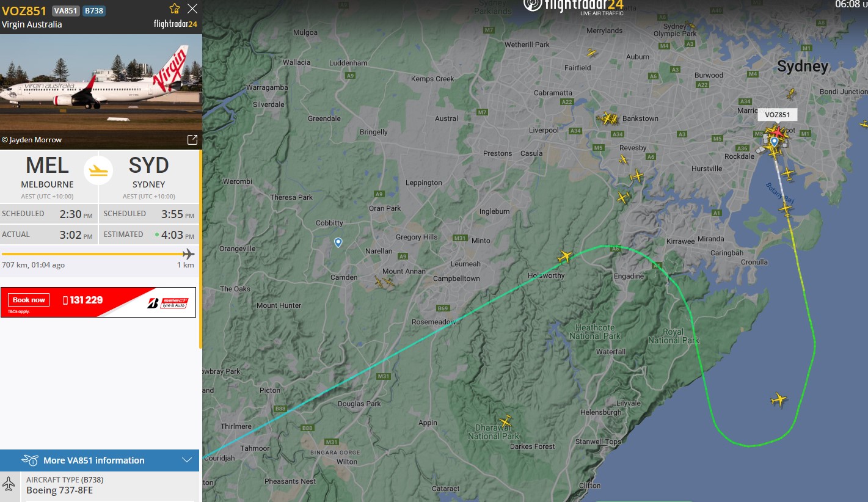Screen dimensions: 868x502
Task: Open the external link icon on aircraft photo
Action: tap(192, 139)
